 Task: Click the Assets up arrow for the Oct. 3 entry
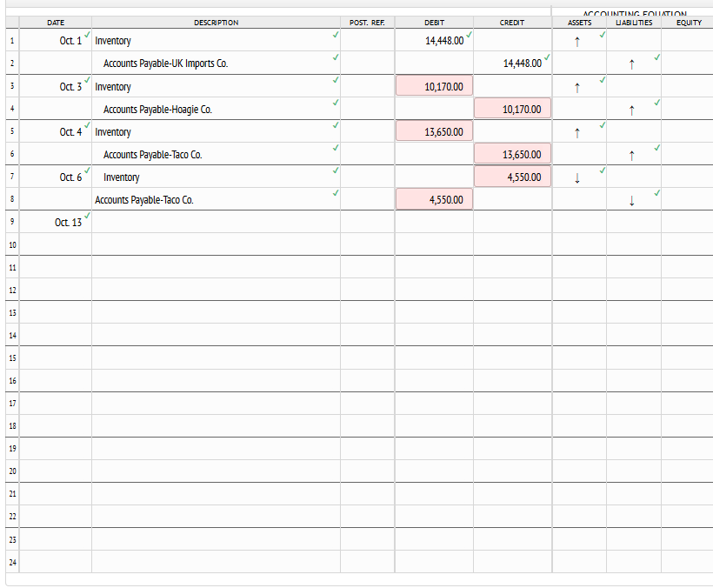[x=576, y=86]
